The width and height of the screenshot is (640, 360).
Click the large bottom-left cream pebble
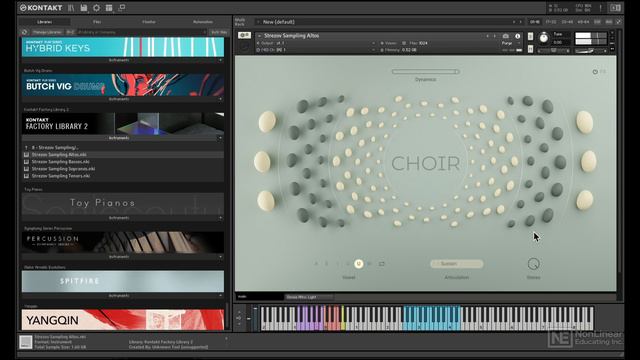pos(266,201)
